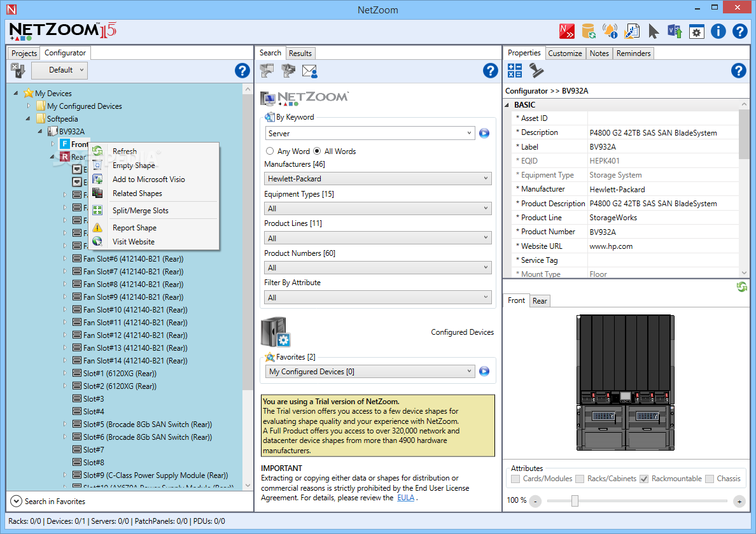The height and width of the screenshot is (534, 756).
Task: Toggle the Cards/Modules checkbox
Action: coord(515,479)
